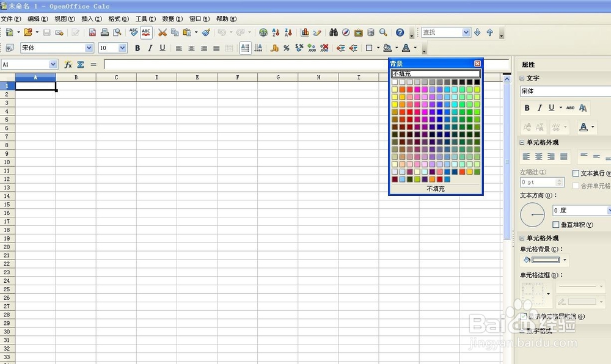Open the Function Wizard fx icon
Image resolution: width=611 pixels, height=364 pixels.
[68, 65]
